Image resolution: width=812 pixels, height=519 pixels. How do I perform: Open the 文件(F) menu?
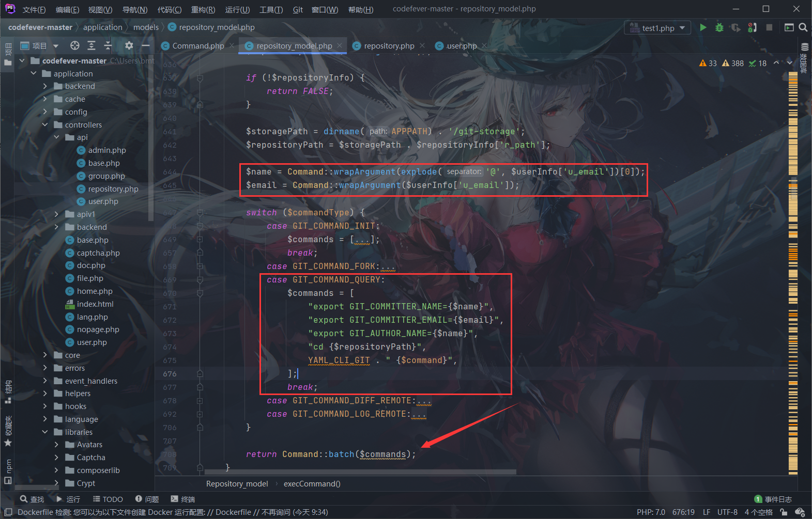[34, 9]
